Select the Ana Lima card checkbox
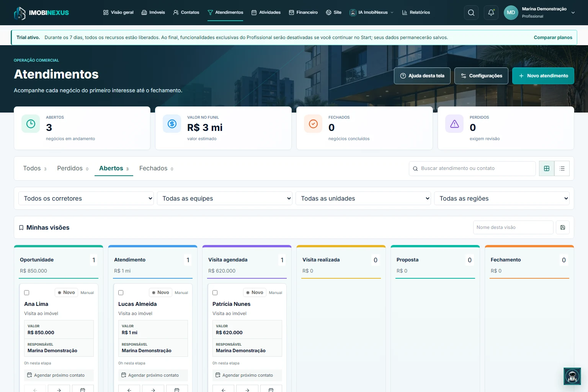The height and width of the screenshot is (392, 588). pos(27,292)
